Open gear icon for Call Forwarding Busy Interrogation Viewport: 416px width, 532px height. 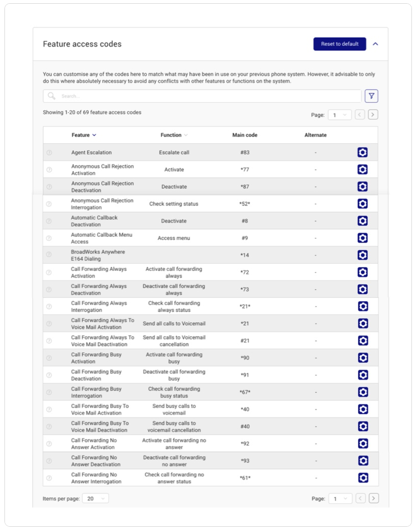coord(363,392)
